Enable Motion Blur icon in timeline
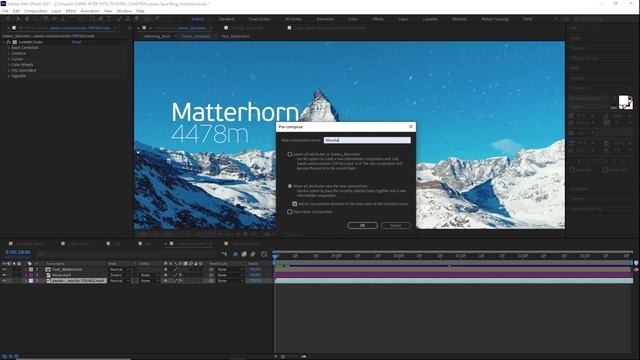This screenshot has width=640, height=360. coord(253,254)
